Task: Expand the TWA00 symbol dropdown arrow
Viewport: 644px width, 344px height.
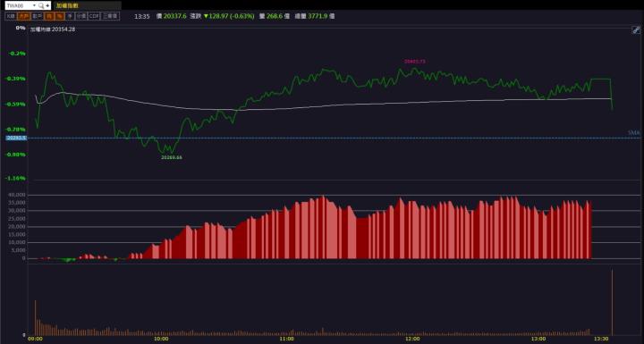Action: pyautogui.click(x=34, y=5)
